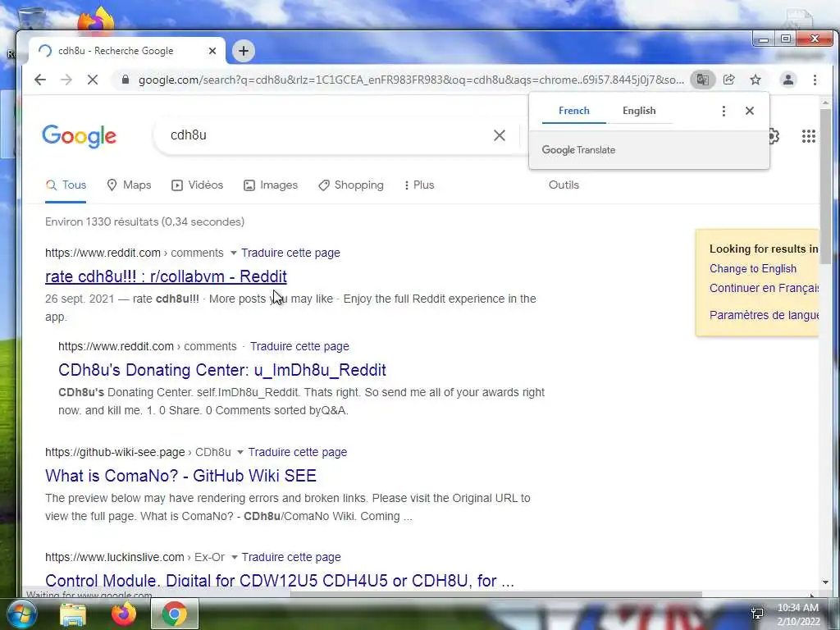The width and height of the screenshot is (840, 630).
Task: Open Paramètres de langue link
Action: pyautogui.click(x=764, y=315)
